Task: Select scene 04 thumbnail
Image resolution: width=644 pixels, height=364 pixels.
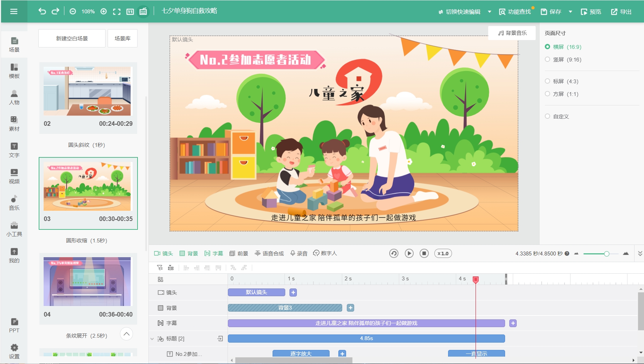Action: [x=88, y=289]
